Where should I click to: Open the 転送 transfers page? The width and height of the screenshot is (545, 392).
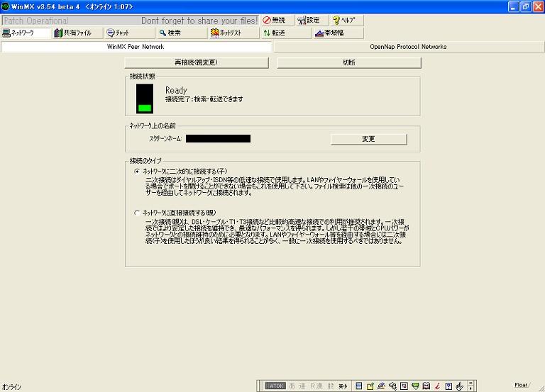[x=284, y=33]
